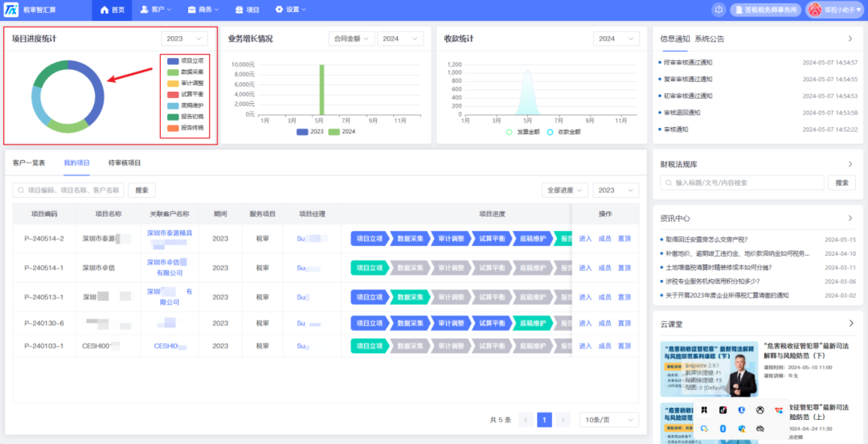
Task: Open customer link CESHI0 in last row
Action: [166, 346]
